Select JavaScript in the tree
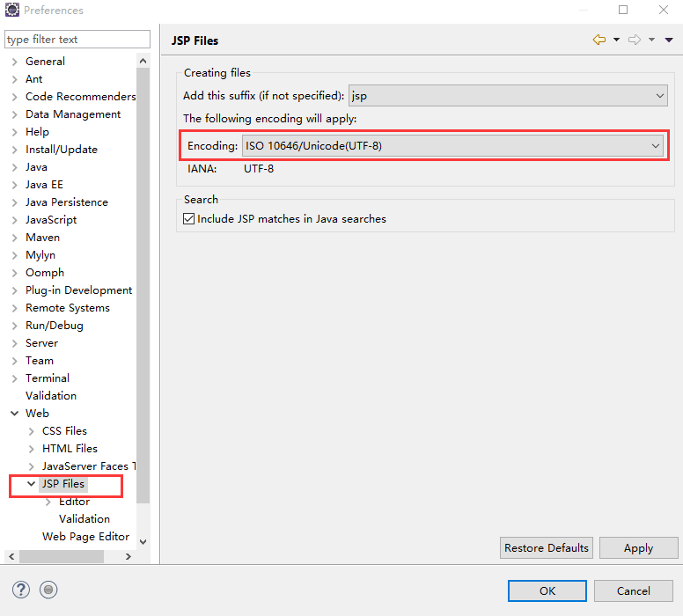The height and width of the screenshot is (616, 683). pos(51,220)
